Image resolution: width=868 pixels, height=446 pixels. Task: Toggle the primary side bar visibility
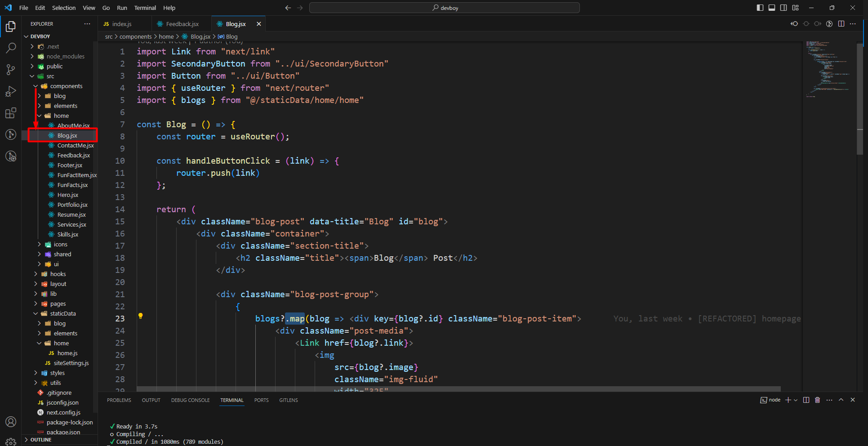760,8
